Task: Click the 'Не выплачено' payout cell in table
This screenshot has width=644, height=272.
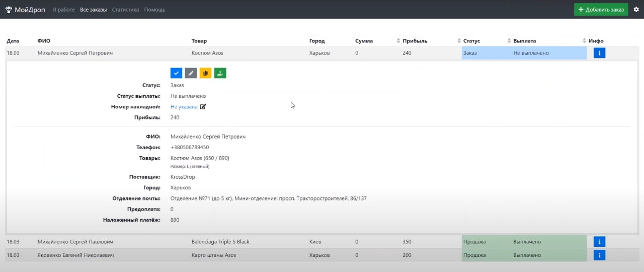Action: [548, 53]
